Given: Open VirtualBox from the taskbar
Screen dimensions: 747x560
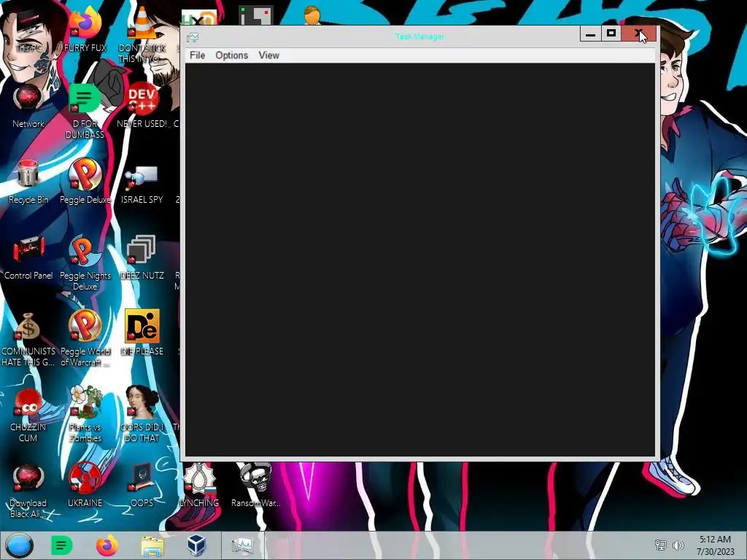Looking at the screenshot, I should (x=196, y=545).
